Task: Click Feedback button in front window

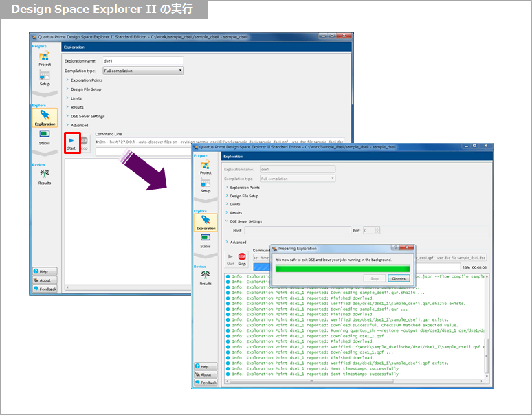Action: [206, 383]
